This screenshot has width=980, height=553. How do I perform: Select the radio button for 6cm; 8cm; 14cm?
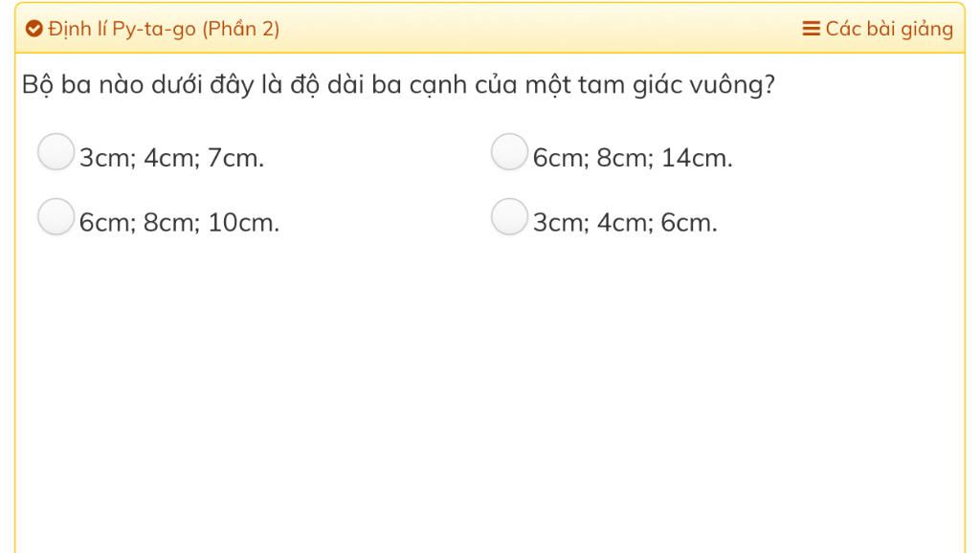(x=509, y=151)
